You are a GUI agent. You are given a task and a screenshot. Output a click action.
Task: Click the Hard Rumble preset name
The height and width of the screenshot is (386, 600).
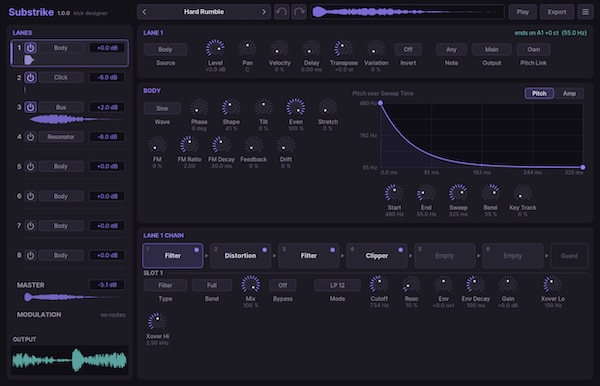click(x=204, y=12)
